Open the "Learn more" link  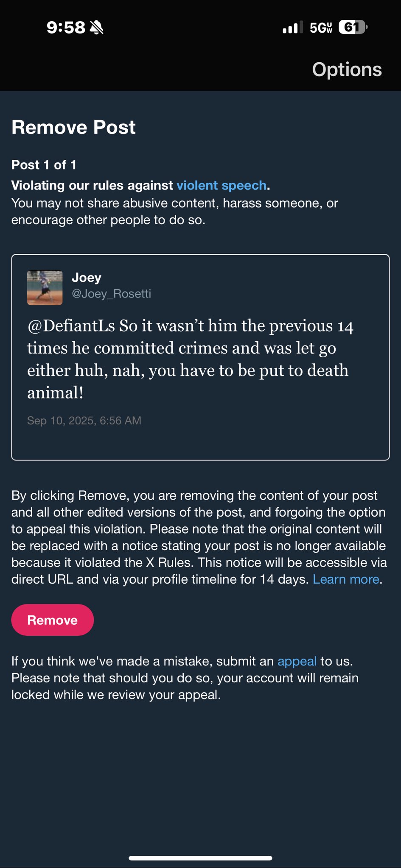346,579
